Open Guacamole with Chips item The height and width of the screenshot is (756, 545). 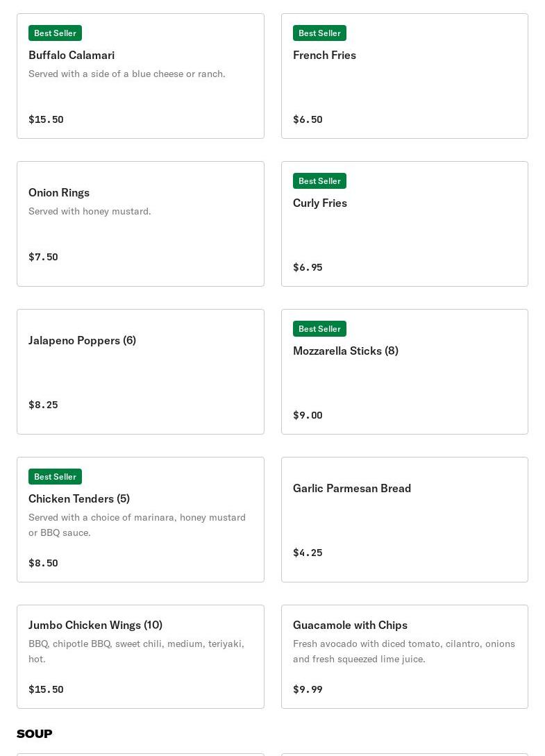coord(405,657)
